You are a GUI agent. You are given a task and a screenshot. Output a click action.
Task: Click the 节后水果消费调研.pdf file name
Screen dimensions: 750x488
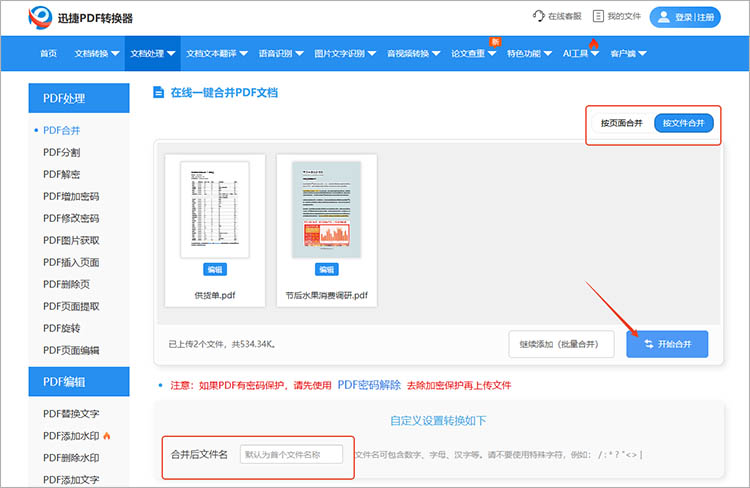coord(327,295)
